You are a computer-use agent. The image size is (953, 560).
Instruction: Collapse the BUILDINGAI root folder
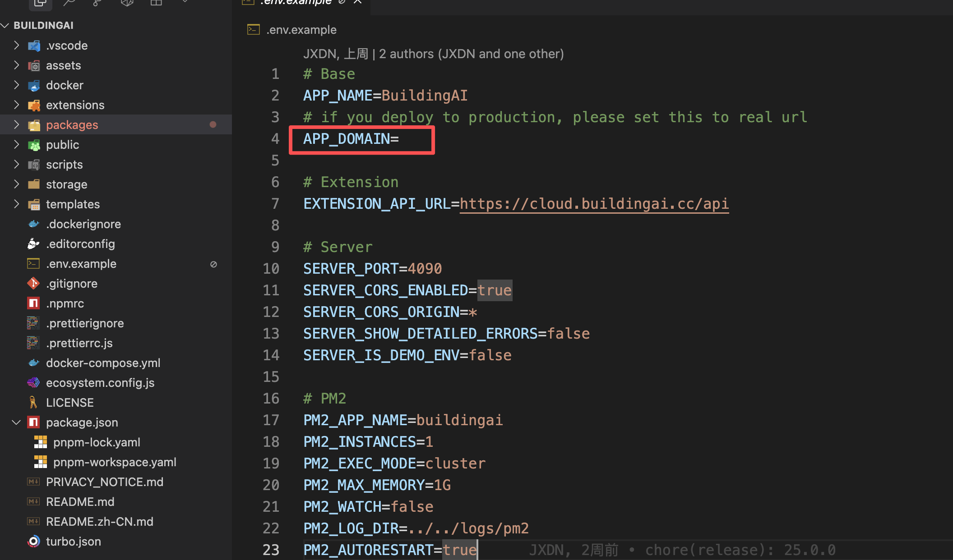(5, 26)
